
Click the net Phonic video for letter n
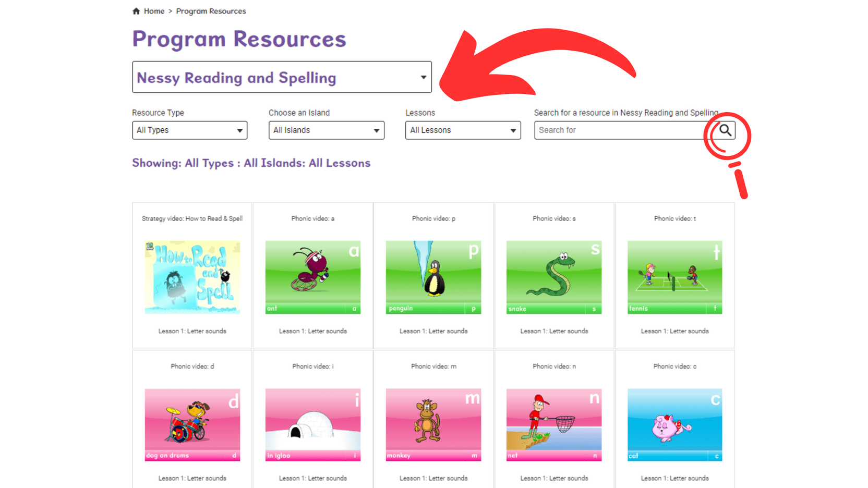pos(553,424)
